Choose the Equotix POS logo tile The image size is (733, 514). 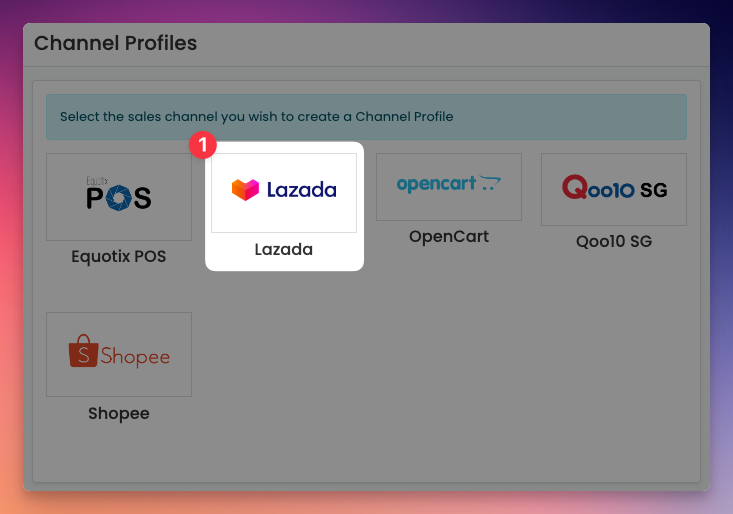(119, 197)
